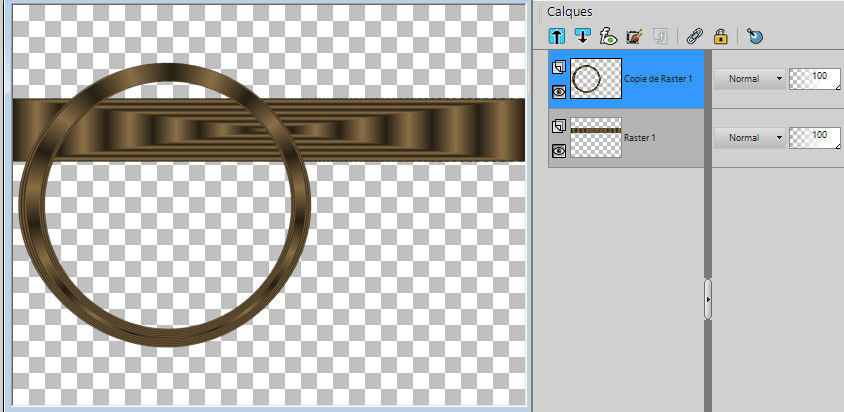The height and width of the screenshot is (412, 844).
Task: Click the chain link layers icon
Action: [x=695, y=36]
